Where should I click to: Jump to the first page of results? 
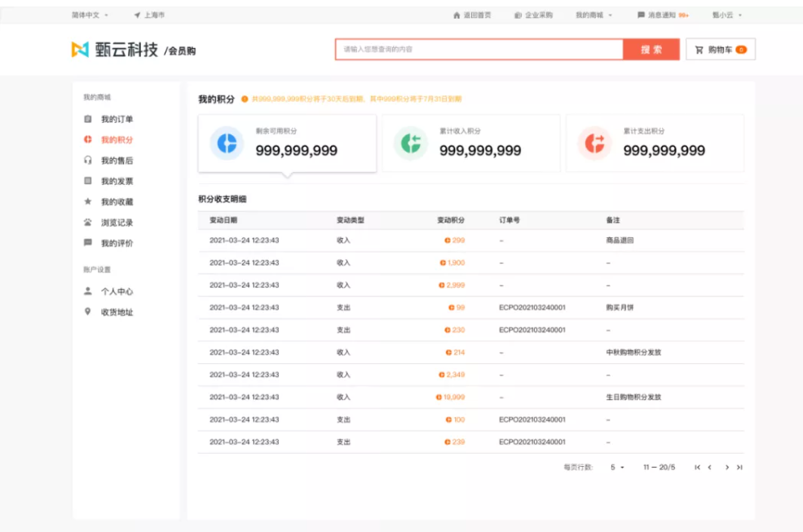pos(697,468)
